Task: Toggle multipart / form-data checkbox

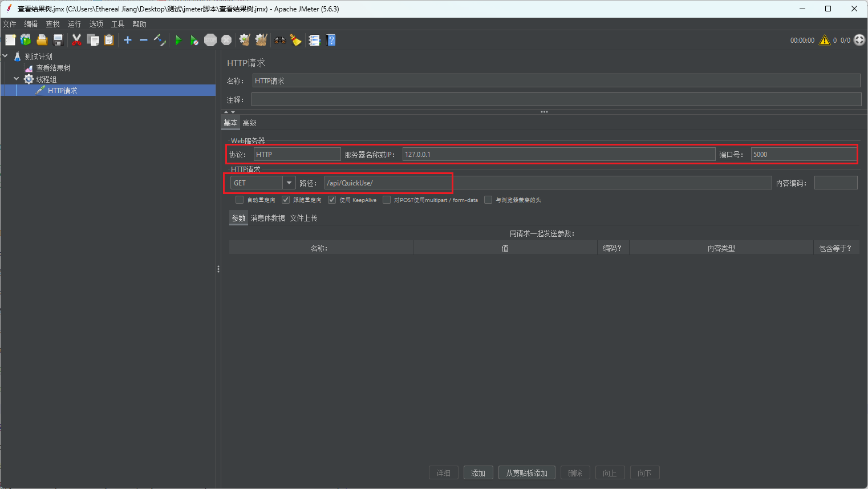Action: click(x=387, y=200)
